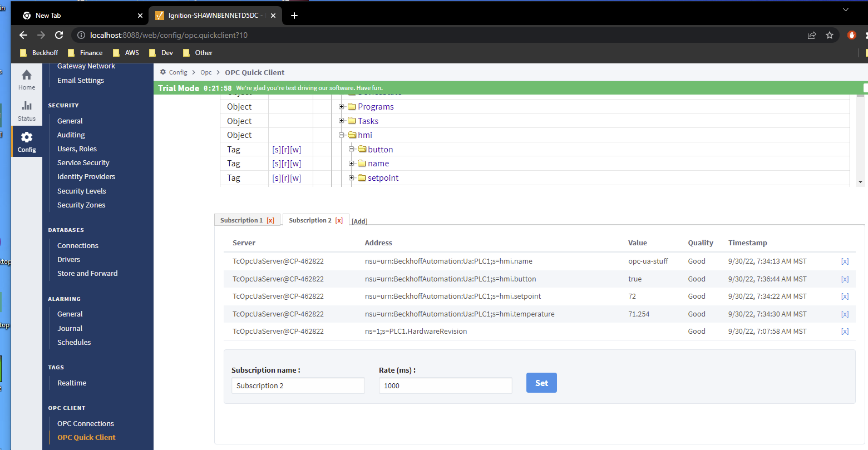The image size is (868, 450).
Task: Go back with browser back arrow
Action: [23, 35]
